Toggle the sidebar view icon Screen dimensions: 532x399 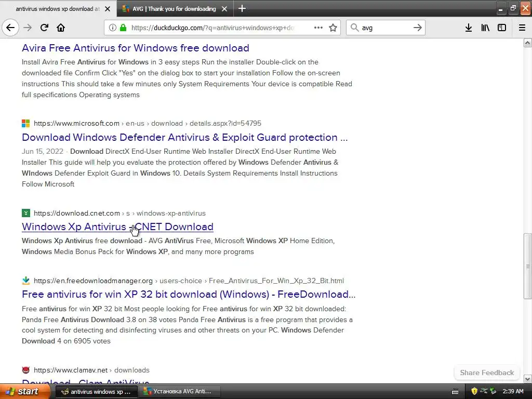[x=502, y=28]
